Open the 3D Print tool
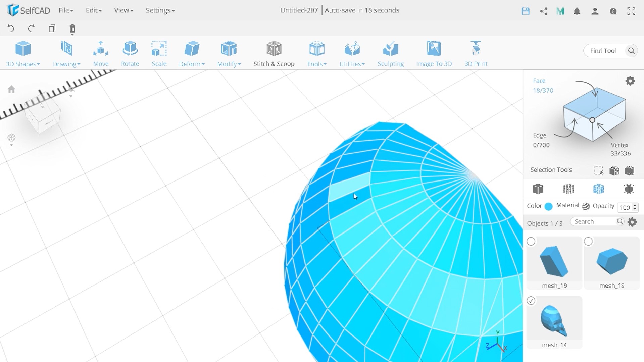Screen dimensions: 644x362 (476, 54)
